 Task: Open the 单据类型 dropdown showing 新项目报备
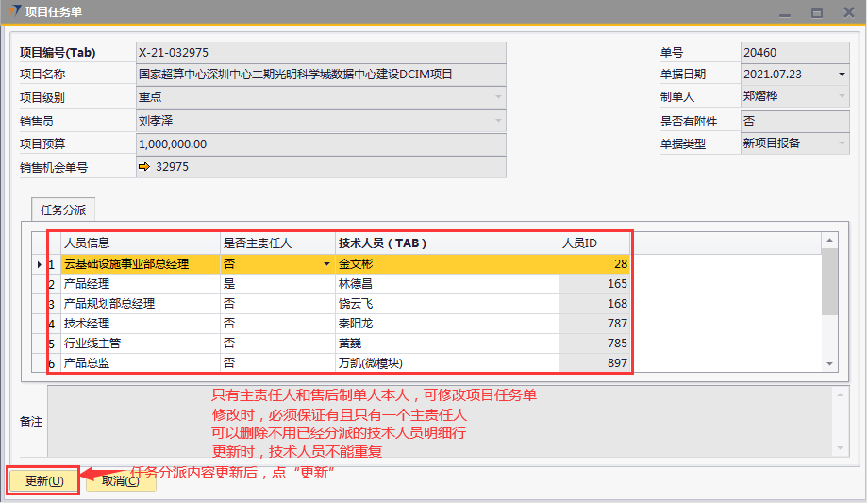click(x=841, y=144)
